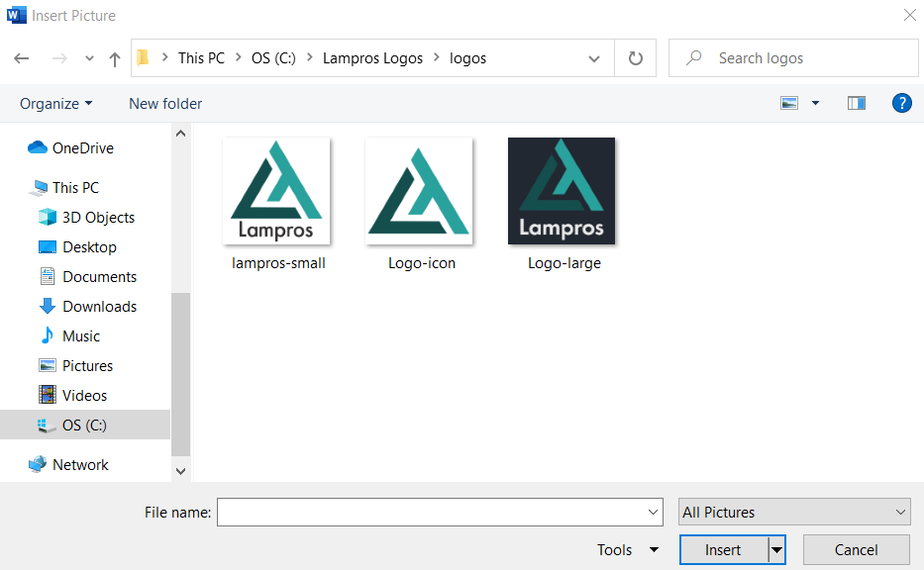Open the Organize menu

tap(56, 104)
